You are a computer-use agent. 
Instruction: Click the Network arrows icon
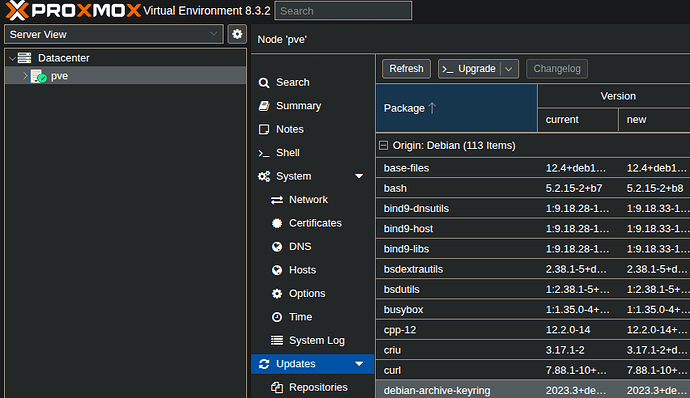coord(277,200)
